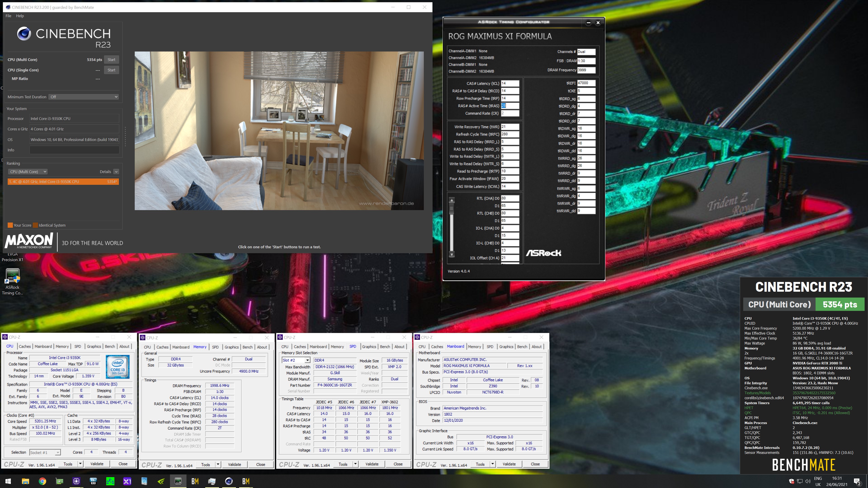
Task: Click the dotted panel grip handle in Cinebench
Action: [x=125, y=136]
